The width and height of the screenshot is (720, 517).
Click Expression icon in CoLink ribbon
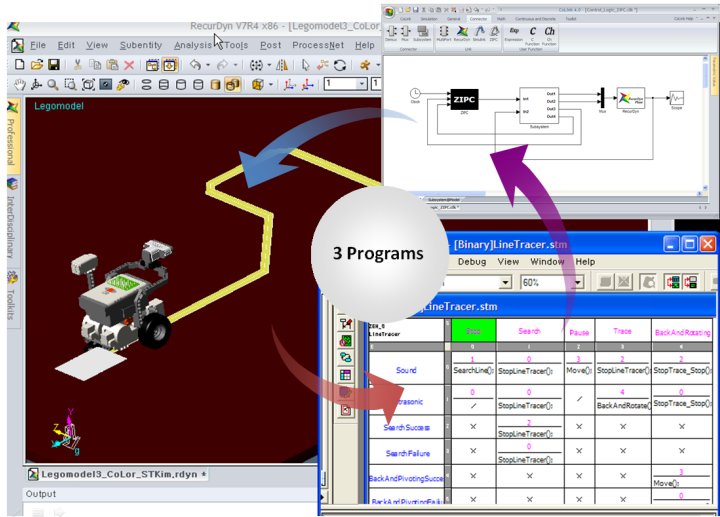514,34
